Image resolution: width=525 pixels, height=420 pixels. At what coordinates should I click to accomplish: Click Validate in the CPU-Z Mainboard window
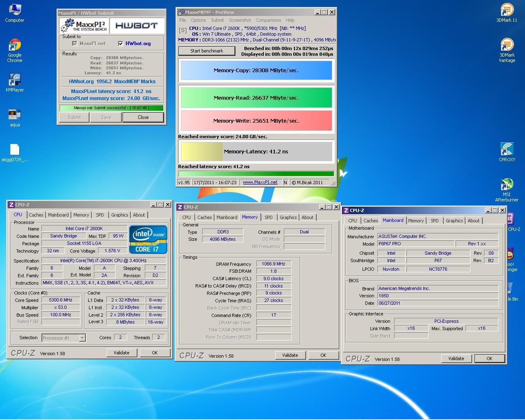pos(456,358)
